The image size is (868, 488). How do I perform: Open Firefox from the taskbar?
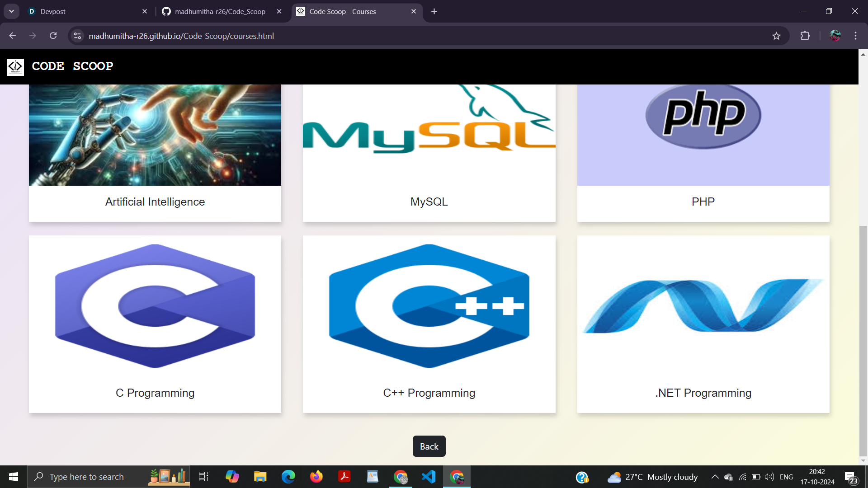[316, 477]
